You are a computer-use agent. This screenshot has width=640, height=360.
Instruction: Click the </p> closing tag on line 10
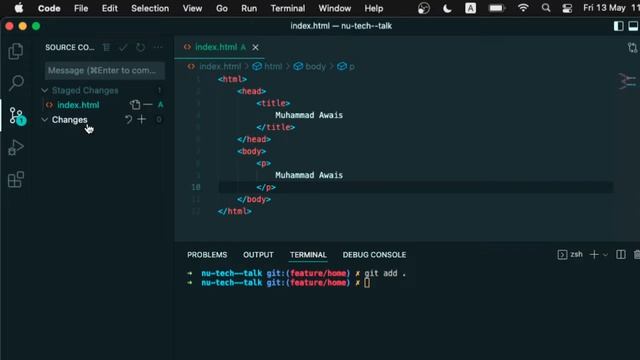point(266,187)
